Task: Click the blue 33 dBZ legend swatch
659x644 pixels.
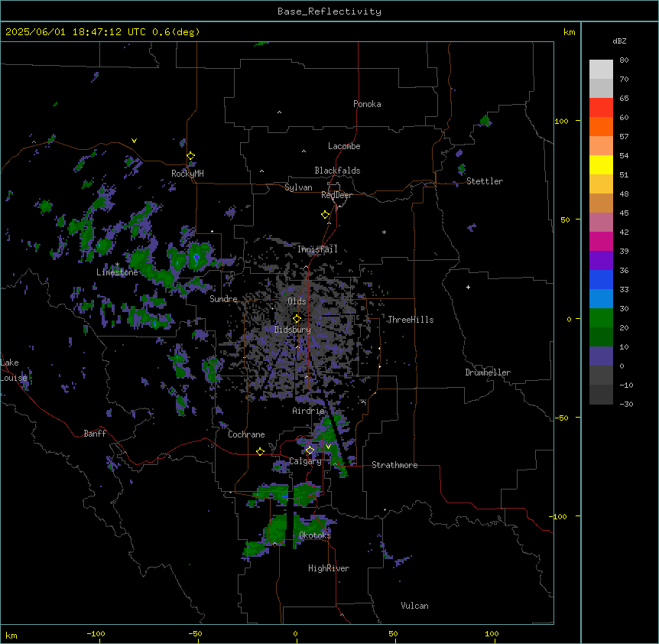Action: click(601, 279)
